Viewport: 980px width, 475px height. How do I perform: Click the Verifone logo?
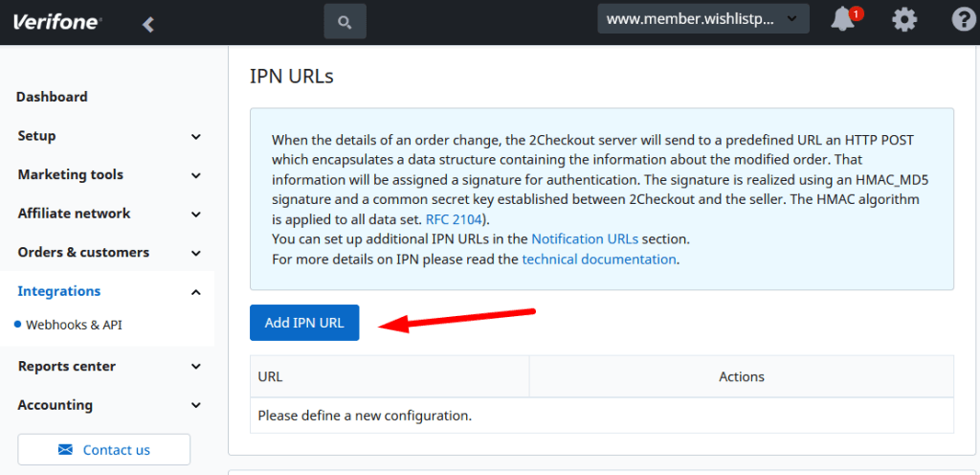tap(57, 23)
